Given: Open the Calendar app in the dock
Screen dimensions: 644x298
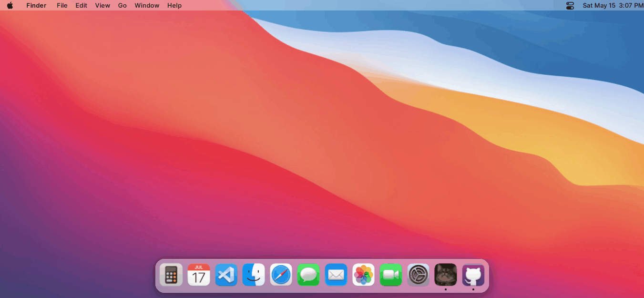Looking at the screenshot, I should 199,275.
